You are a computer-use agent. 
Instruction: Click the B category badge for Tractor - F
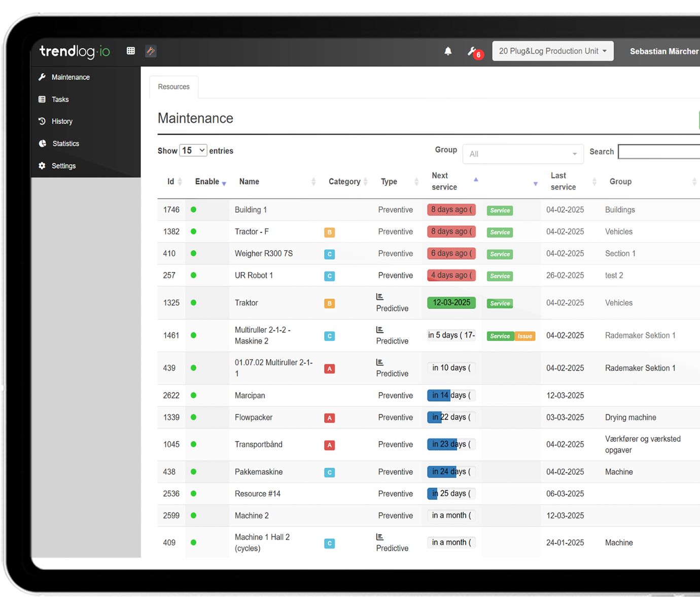[329, 232]
